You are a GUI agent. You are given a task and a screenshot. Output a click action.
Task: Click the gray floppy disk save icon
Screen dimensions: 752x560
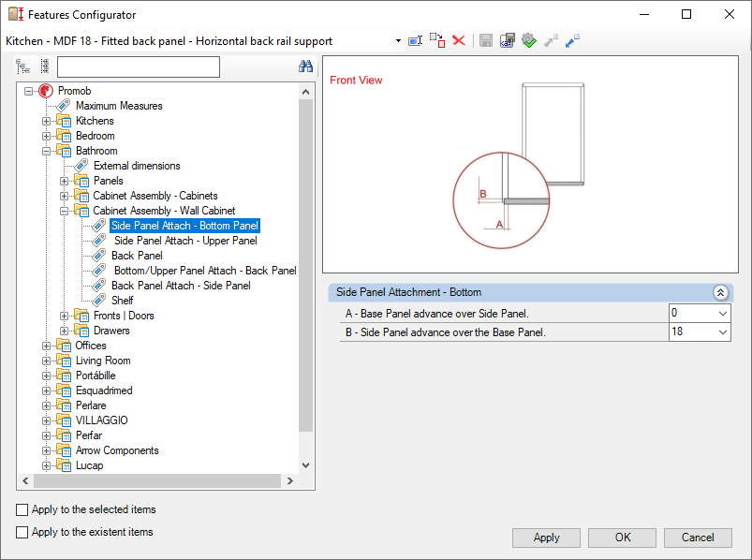(x=486, y=41)
